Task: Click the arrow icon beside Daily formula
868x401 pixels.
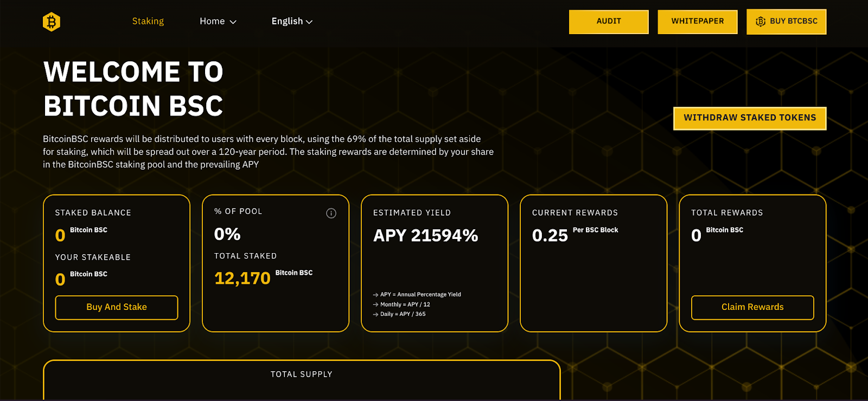Action: [x=375, y=314]
